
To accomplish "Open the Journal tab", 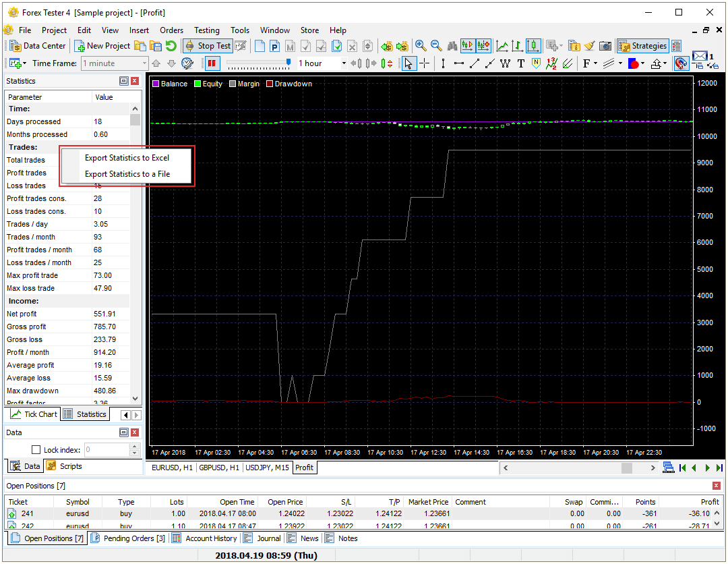I will pos(262,538).
